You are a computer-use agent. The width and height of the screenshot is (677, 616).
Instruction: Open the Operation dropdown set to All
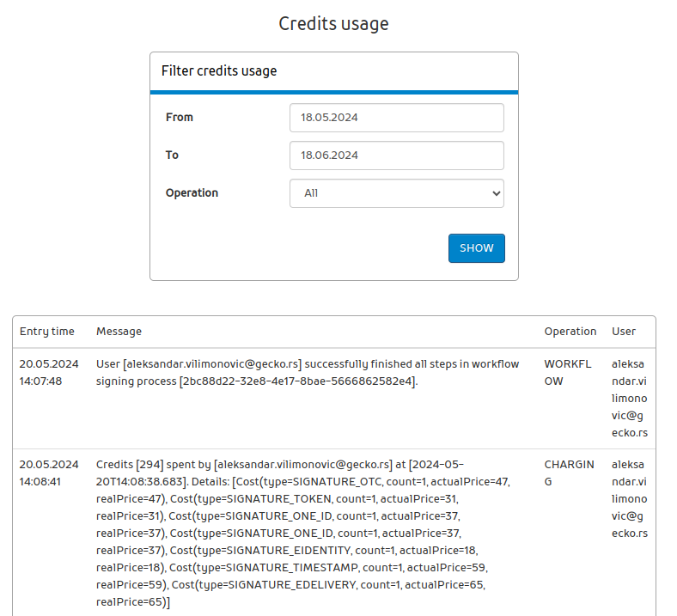coord(396,193)
